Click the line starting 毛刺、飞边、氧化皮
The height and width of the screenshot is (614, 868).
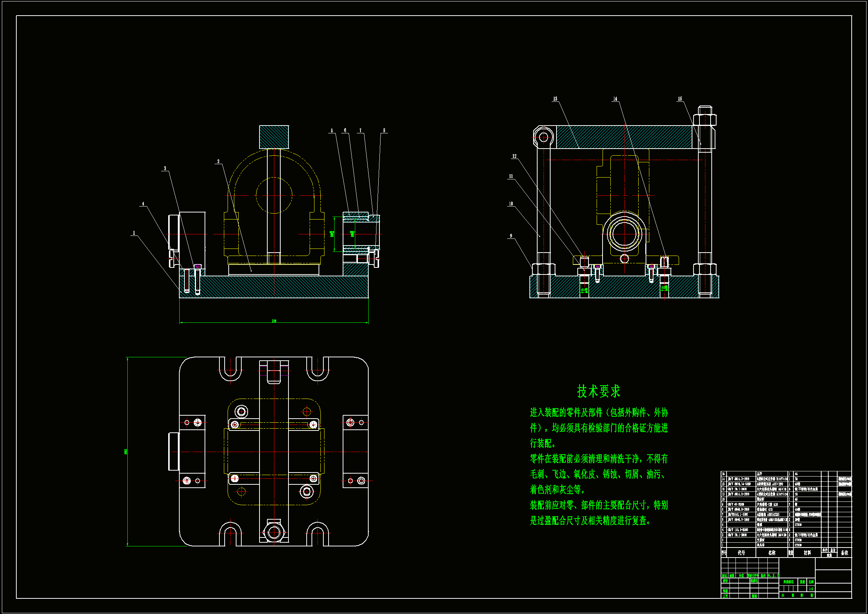click(x=598, y=474)
